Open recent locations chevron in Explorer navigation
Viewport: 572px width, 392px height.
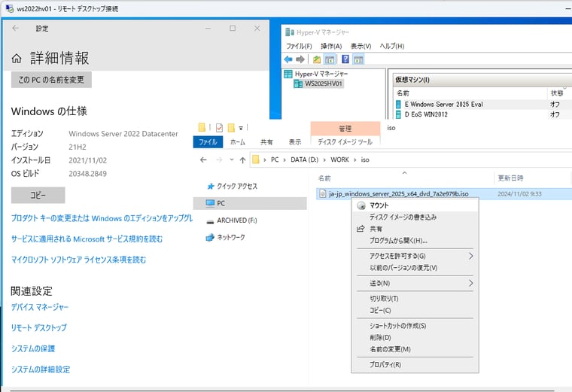coord(232,160)
